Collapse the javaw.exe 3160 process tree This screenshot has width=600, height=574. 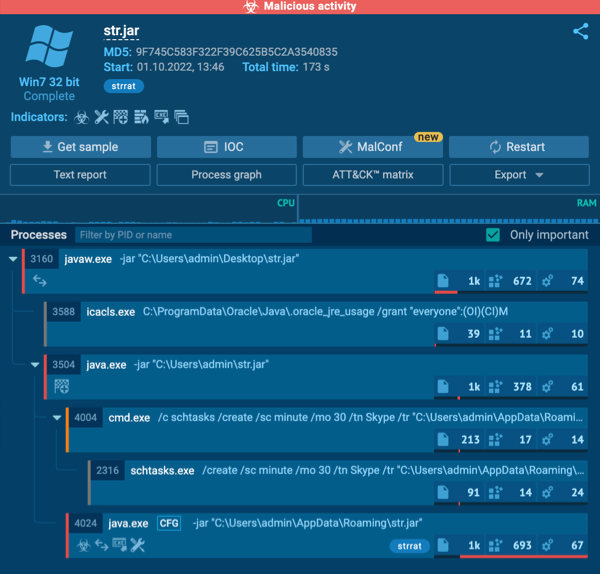point(13,259)
